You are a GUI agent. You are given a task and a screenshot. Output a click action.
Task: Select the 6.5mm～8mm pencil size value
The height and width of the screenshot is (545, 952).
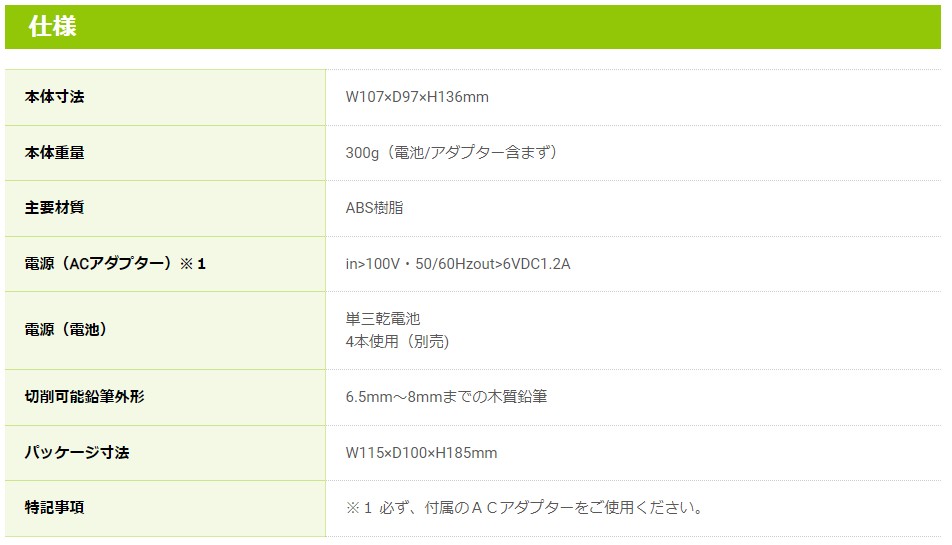[x=446, y=396]
